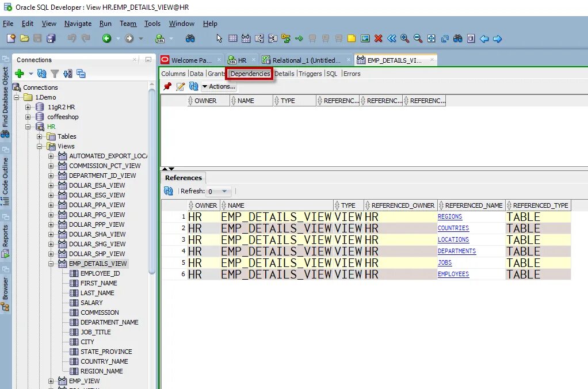The image size is (588, 389).
Task: Refresh the Connections tree
Action: [x=41, y=74]
